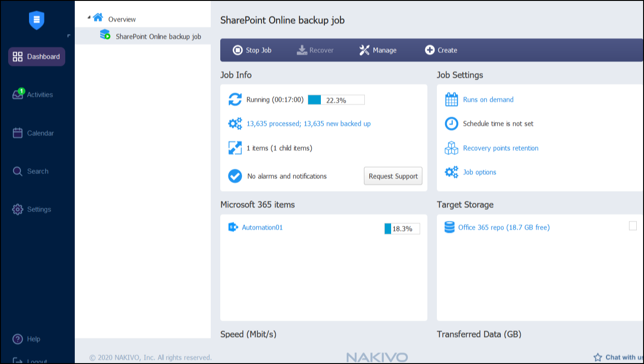The height and width of the screenshot is (364, 644).
Task: Toggle the checkbox beside Office 365 repo
Action: coord(633,226)
